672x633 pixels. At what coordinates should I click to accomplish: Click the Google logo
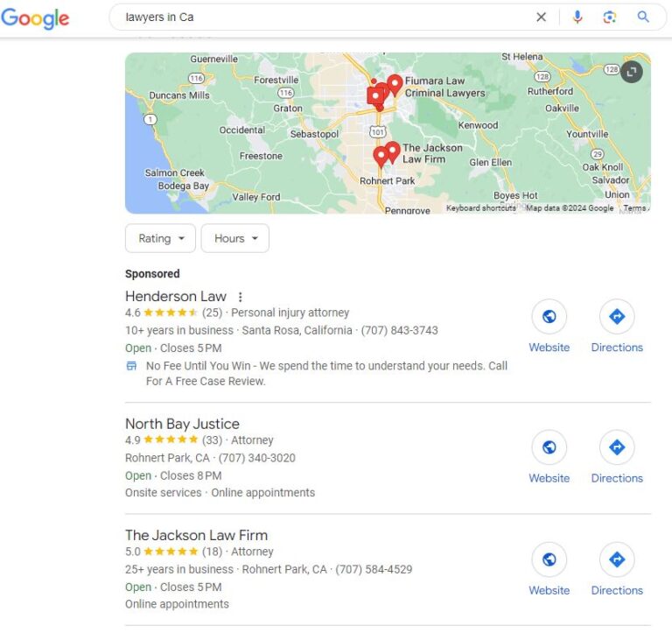35,18
